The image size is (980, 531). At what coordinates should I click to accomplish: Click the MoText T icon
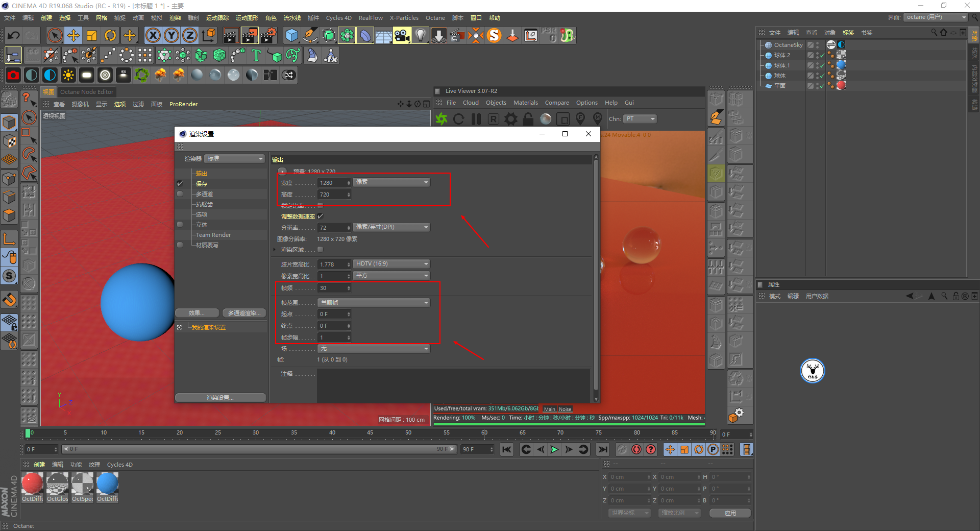coord(256,55)
